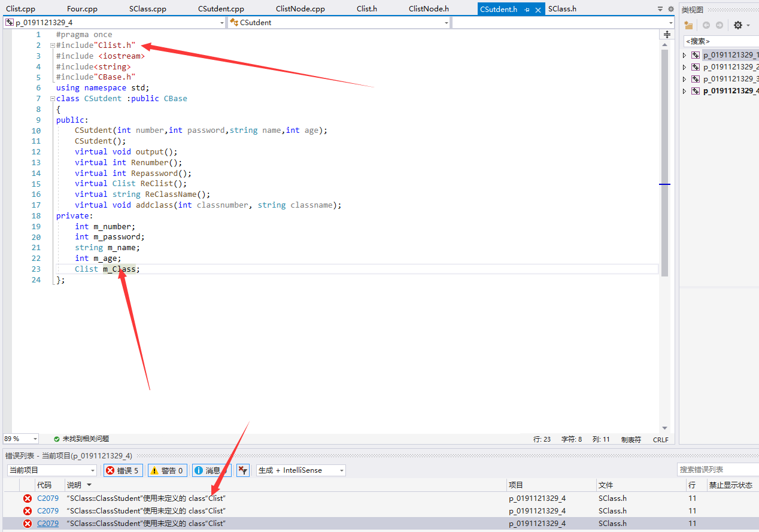The height and width of the screenshot is (532, 759).
Task: Switch to the Clist.cpp tab
Action: point(21,9)
